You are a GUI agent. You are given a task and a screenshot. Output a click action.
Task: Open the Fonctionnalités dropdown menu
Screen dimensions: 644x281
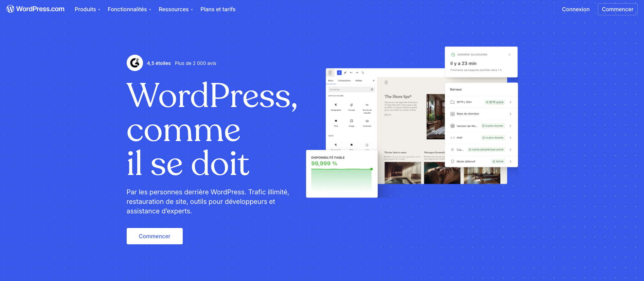click(129, 10)
